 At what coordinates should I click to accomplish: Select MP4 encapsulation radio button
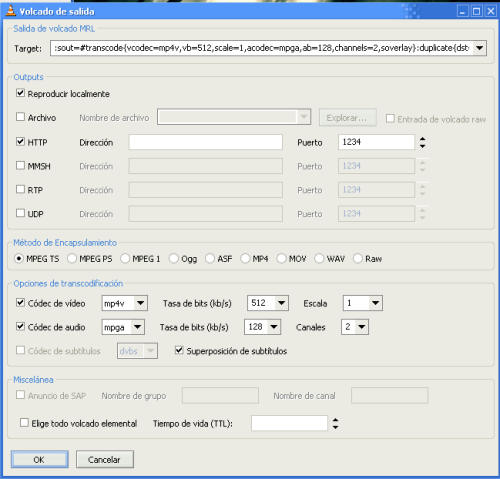coord(245,258)
